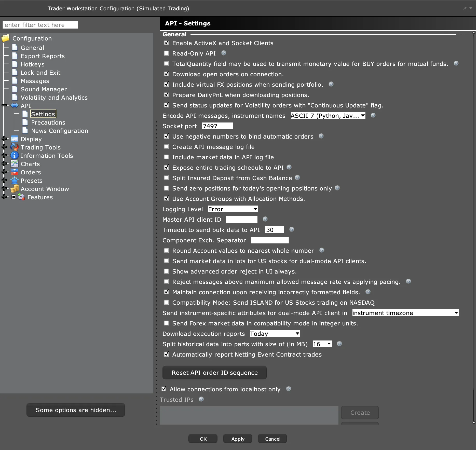This screenshot has width=476, height=450.
Task: Open the Account Window section icon
Action: click(15, 189)
